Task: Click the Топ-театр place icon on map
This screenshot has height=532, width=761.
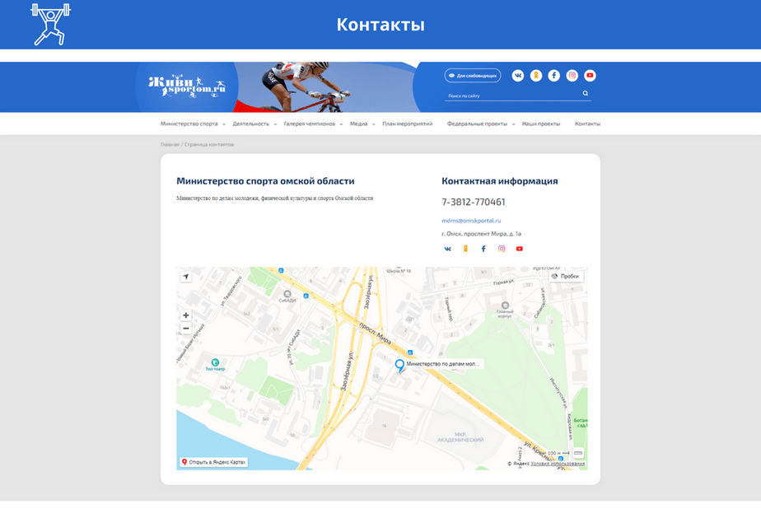Action: coord(215,362)
